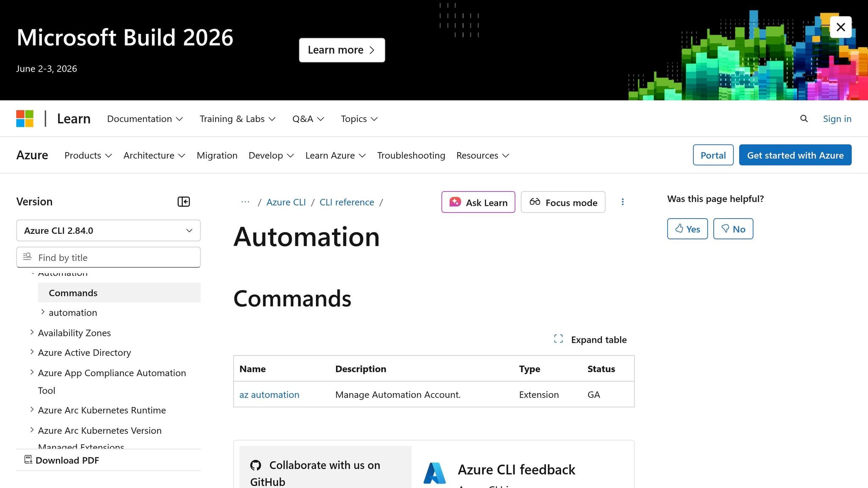
Task: Collapse the sidebar with the panel icon
Action: (184, 201)
